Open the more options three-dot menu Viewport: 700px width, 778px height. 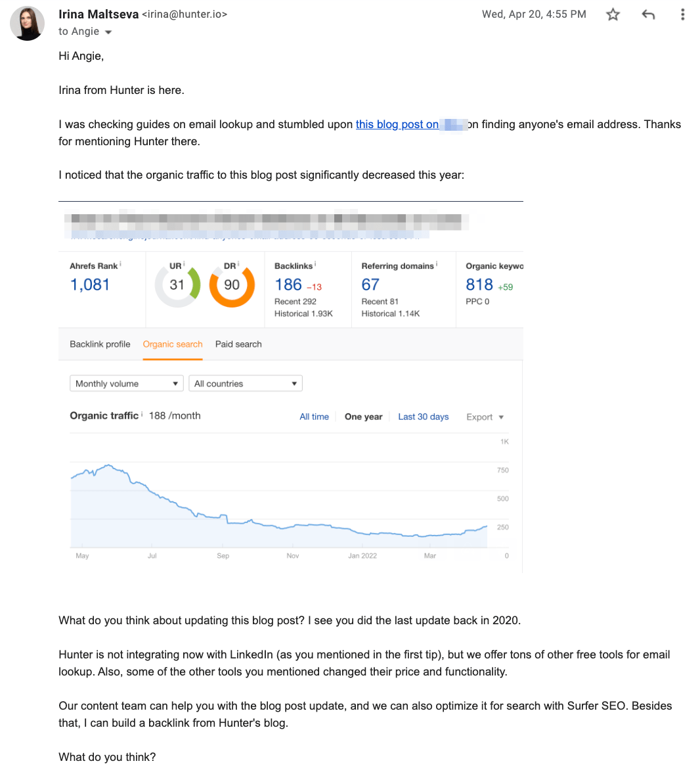click(x=682, y=14)
